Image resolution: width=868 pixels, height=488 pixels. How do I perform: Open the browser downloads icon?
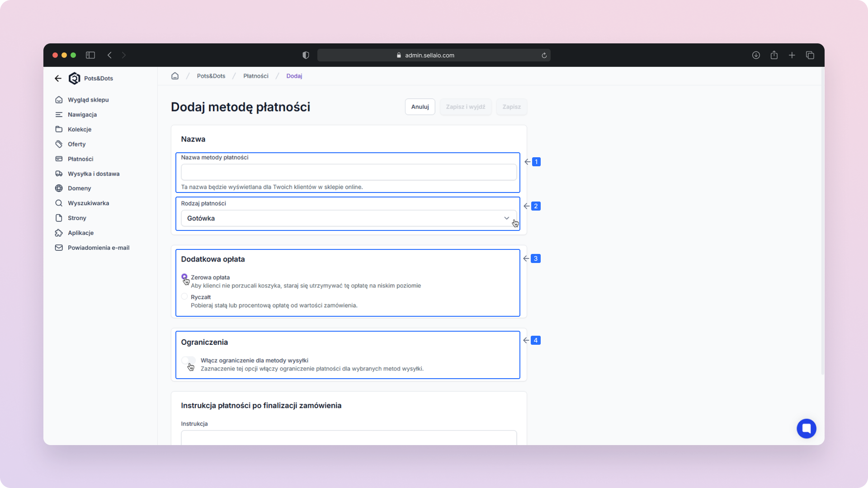pyautogui.click(x=756, y=55)
